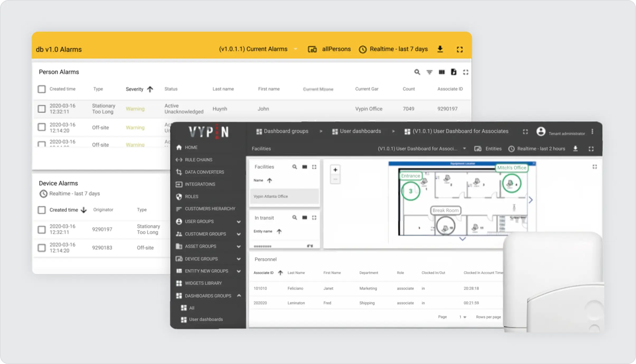Go to Widgets Library in the sidebar

tap(203, 283)
